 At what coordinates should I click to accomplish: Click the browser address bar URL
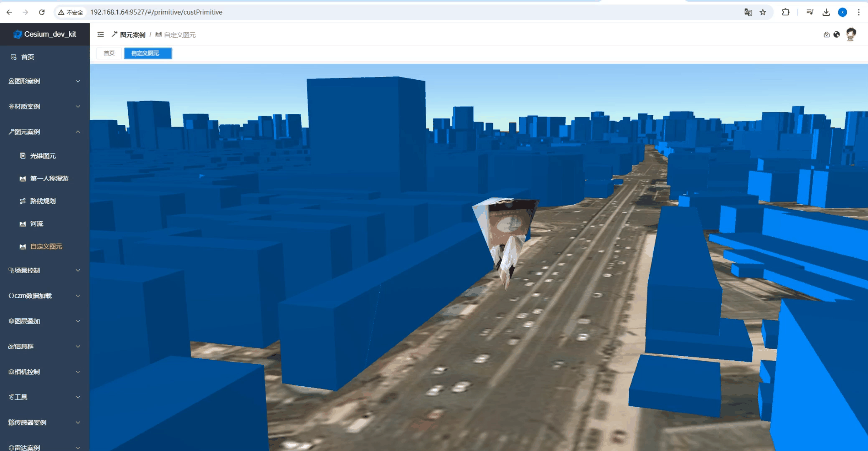point(156,12)
